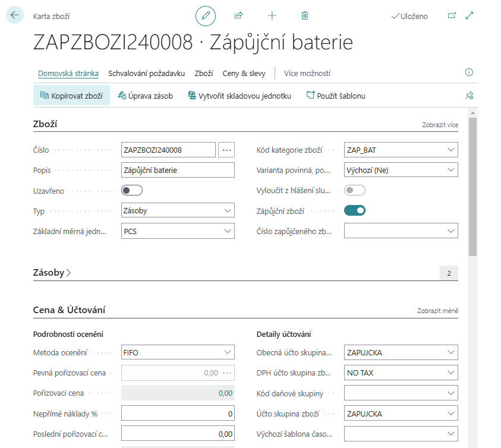This screenshot has width=501, height=448.
Task: Click the Pořizovací cena value 0,00
Action: coord(225,393)
